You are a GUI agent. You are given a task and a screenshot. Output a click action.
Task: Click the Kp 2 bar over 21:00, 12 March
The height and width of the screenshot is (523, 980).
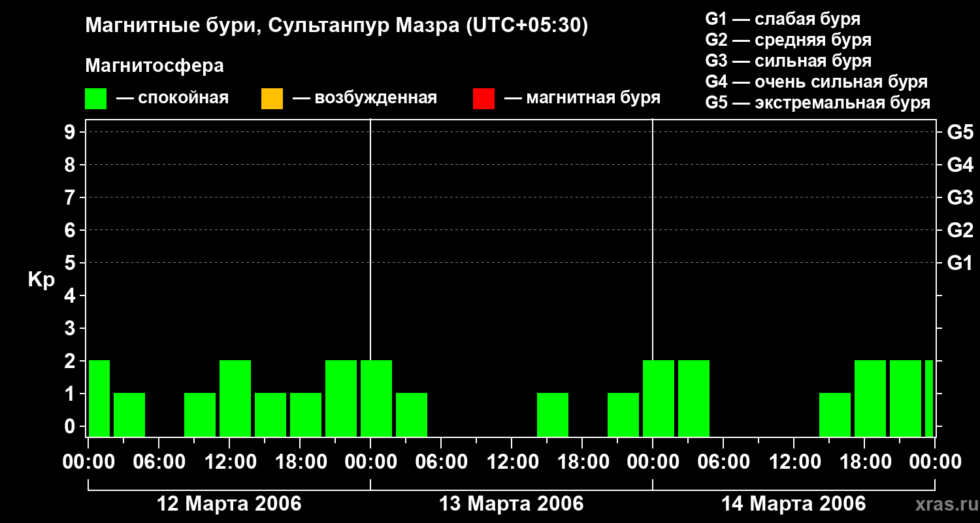(341, 398)
